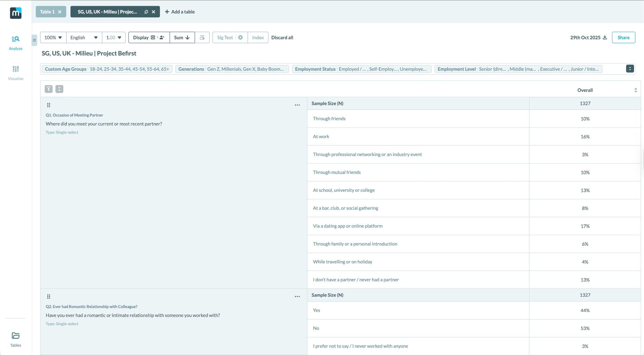
Task: Click the collapse rows icon above the table
Action: (x=59, y=88)
